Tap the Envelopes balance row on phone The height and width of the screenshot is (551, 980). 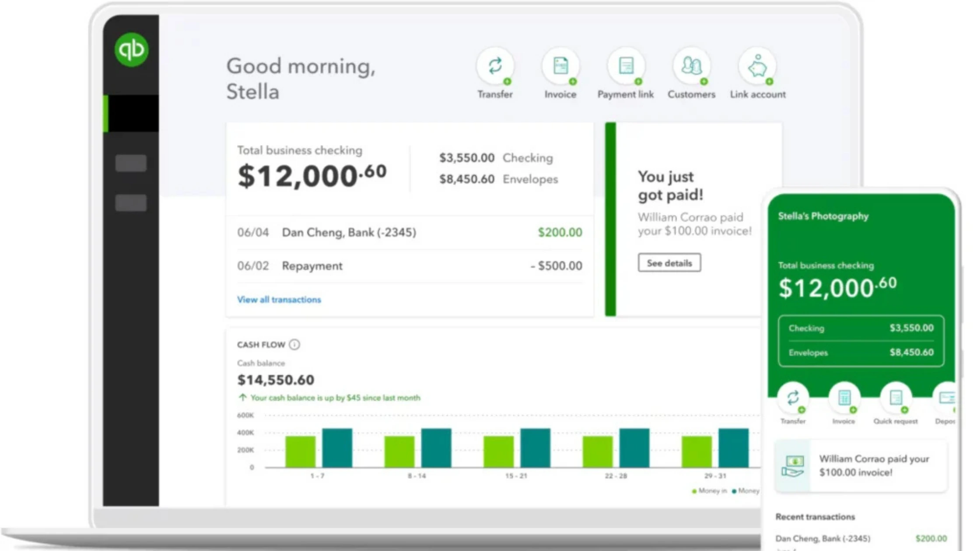[x=861, y=352]
